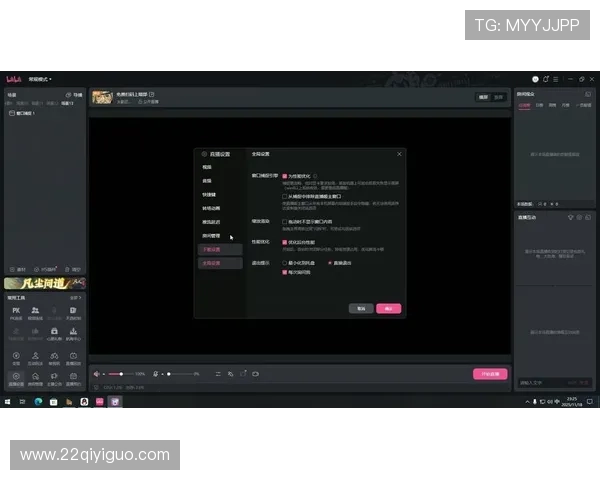Screen dimensions: 600x480
Task: Click the speaker volume icon in bottom bar
Action: pyautogui.click(x=97, y=374)
